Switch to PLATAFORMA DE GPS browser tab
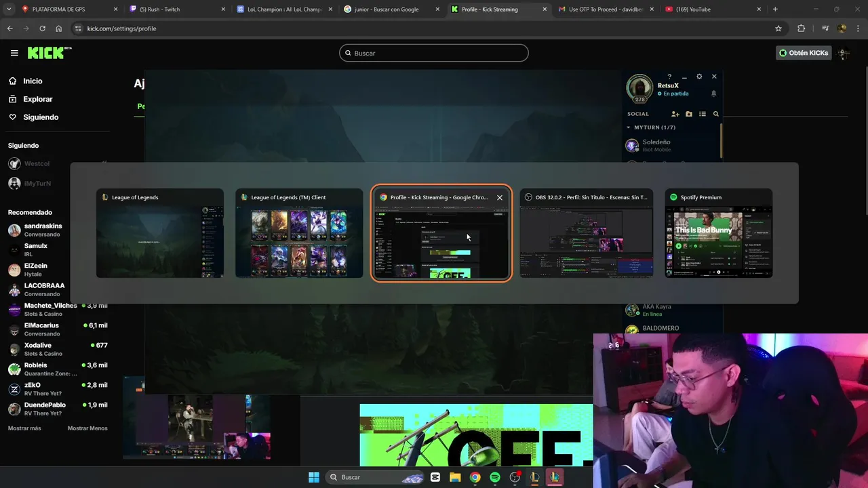 click(70, 9)
